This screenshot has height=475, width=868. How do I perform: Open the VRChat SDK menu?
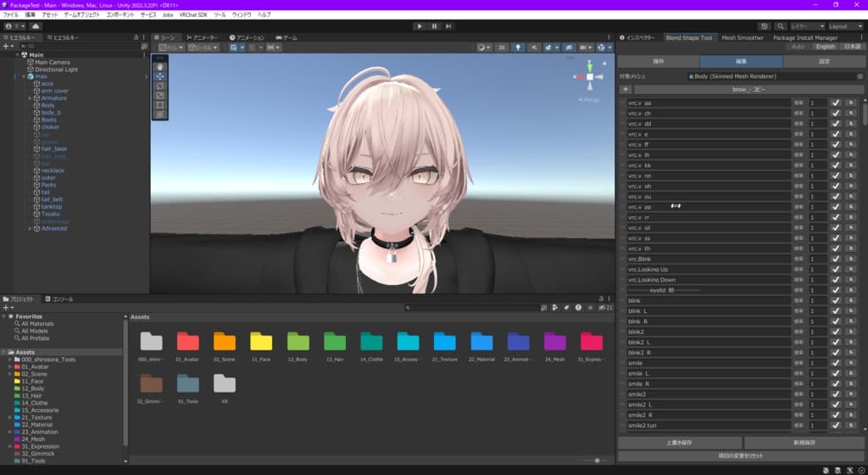coord(193,15)
